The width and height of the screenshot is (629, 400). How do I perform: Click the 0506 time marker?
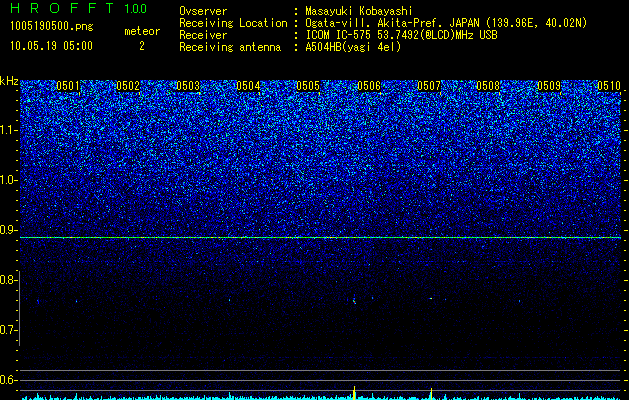369,86
